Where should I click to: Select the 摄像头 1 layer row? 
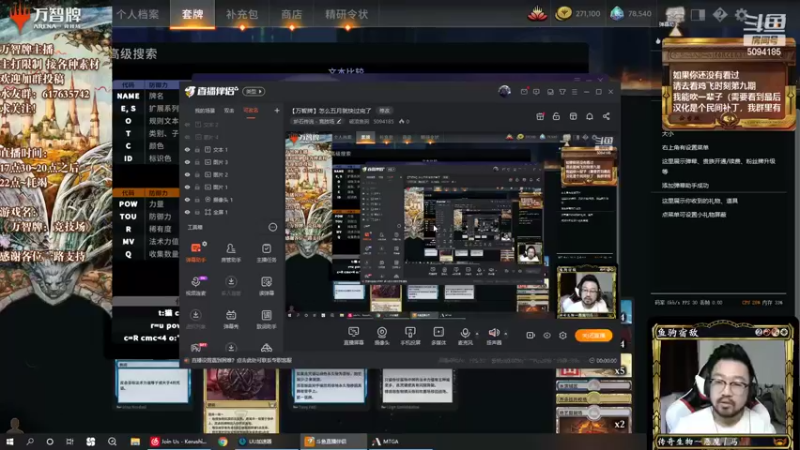232,199
